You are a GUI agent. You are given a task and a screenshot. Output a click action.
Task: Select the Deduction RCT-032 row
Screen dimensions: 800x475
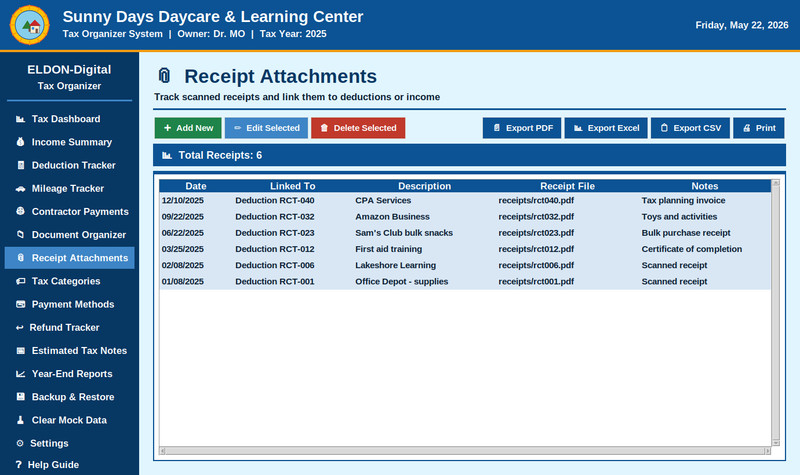[465, 217]
